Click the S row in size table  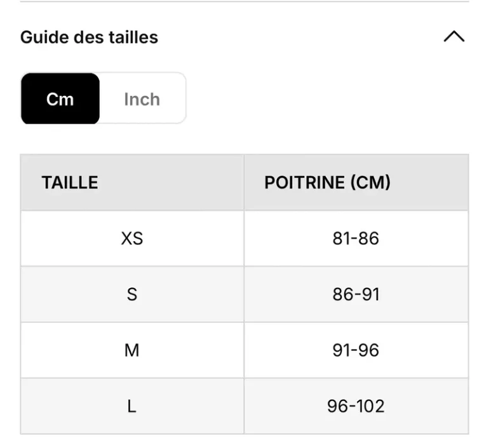click(245, 294)
